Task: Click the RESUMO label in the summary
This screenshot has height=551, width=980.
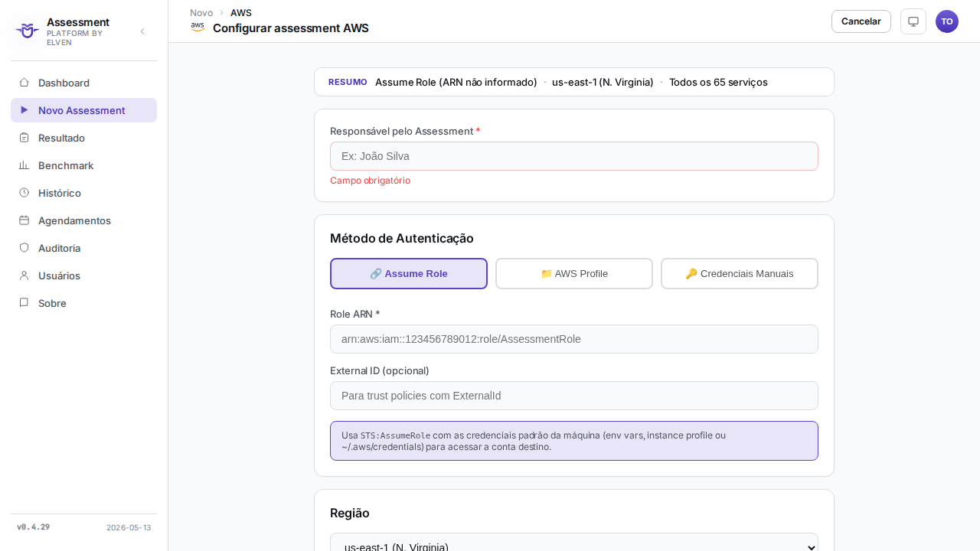Action: pyautogui.click(x=348, y=82)
